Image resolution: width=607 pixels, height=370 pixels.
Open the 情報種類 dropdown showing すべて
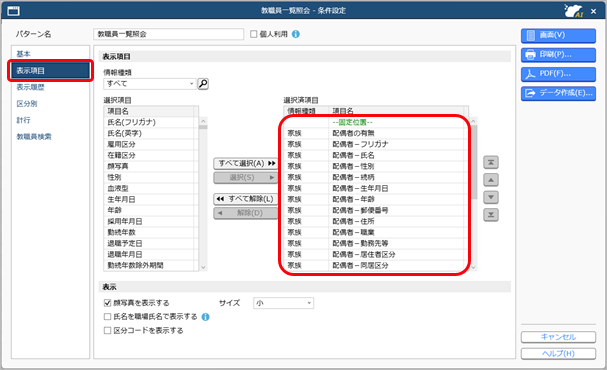pyautogui.click(x=150, y=84)
